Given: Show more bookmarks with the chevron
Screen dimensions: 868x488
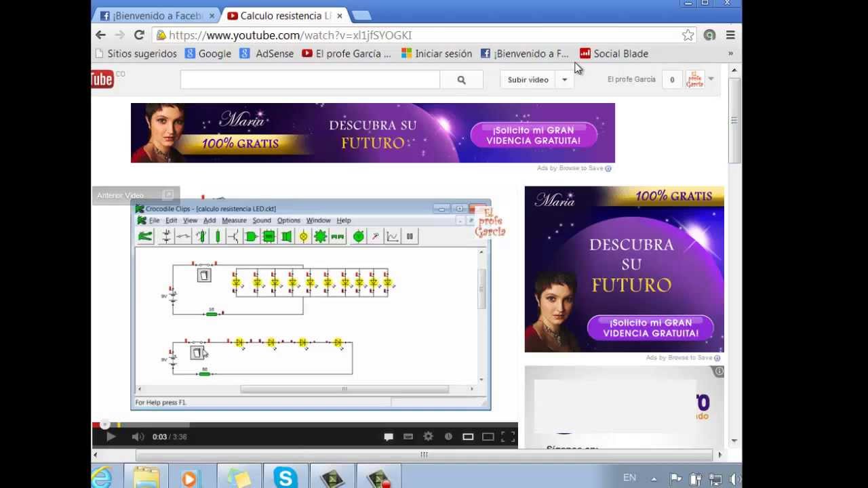Looking at the screenshot, I should pos(730,54).
